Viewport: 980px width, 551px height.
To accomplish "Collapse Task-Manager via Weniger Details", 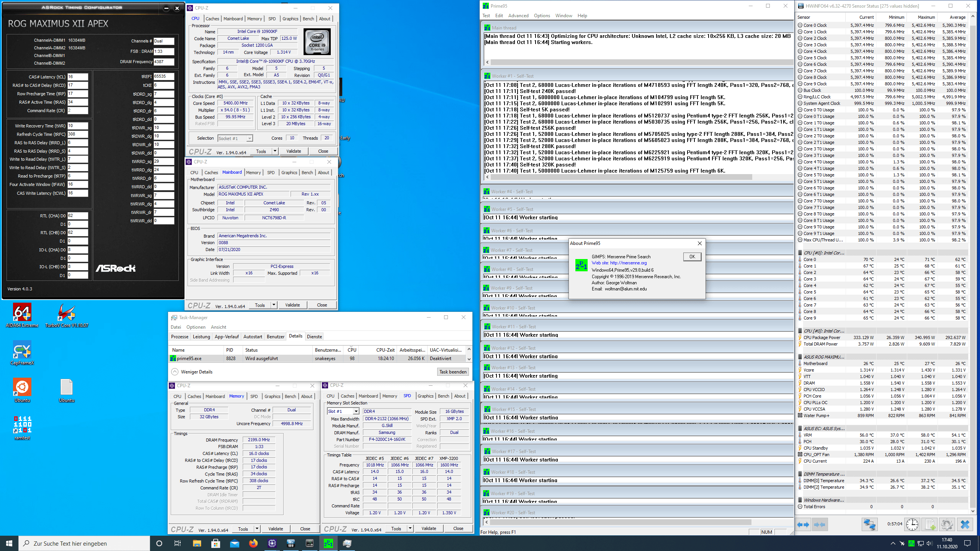I will click(x=191, y=372).
